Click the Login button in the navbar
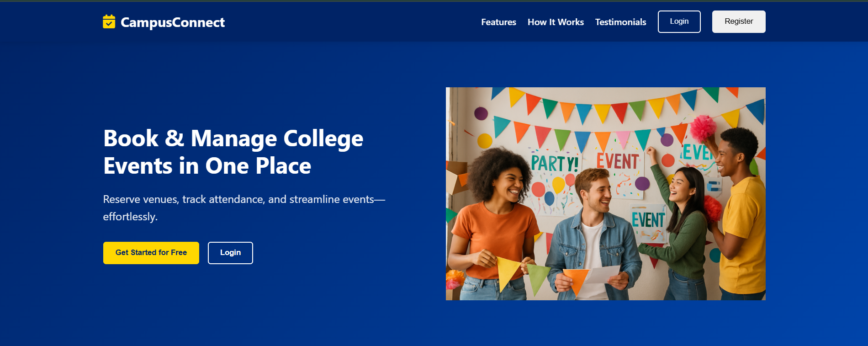 point(679,21)
